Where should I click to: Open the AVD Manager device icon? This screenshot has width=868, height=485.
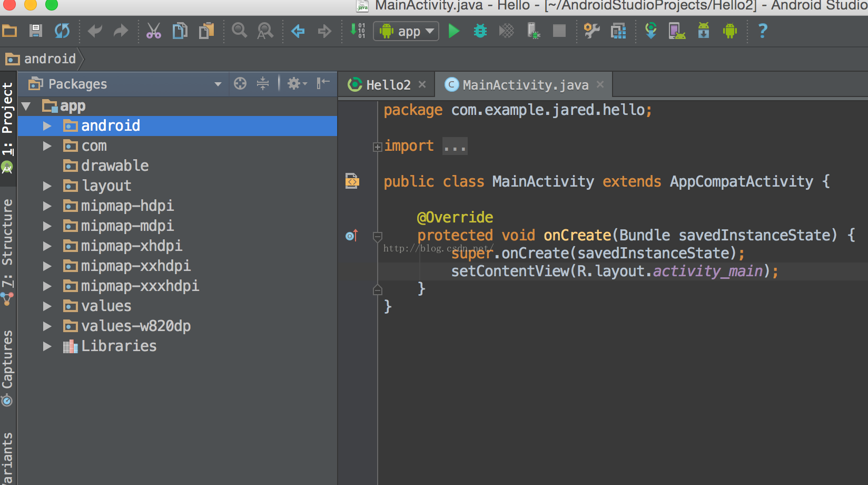click(x=677, y=31)
